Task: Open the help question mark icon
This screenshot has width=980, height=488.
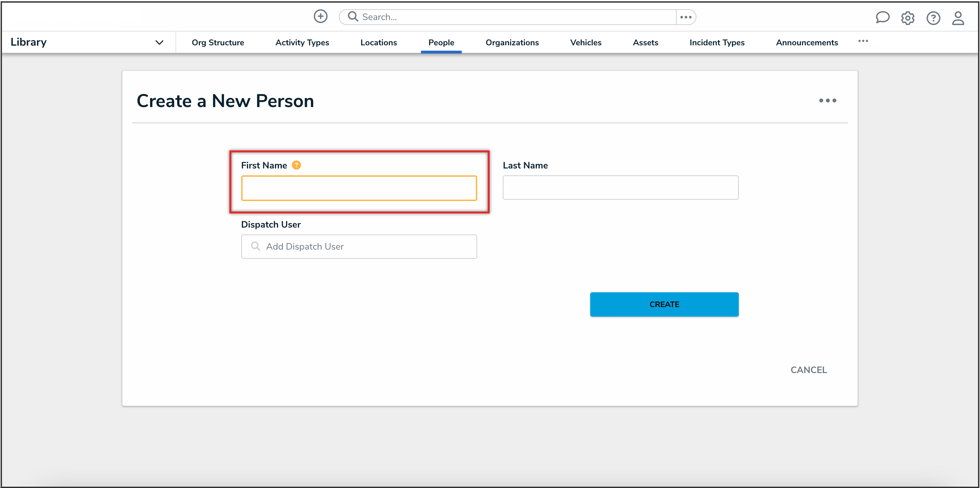Action: coord(933,18)
